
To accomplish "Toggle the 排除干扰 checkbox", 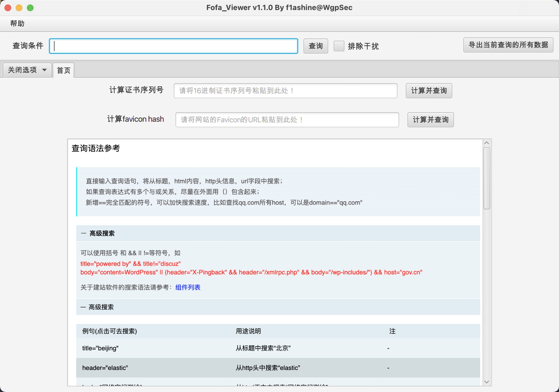I will [339, 46].
